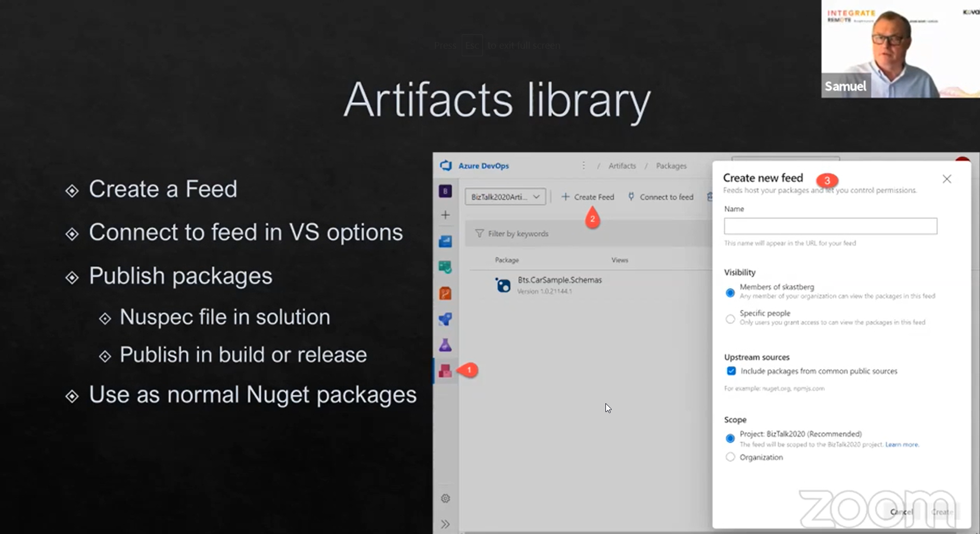Click the Create button in feed dialog
980x534 pixels.
[x=942, y=512]
